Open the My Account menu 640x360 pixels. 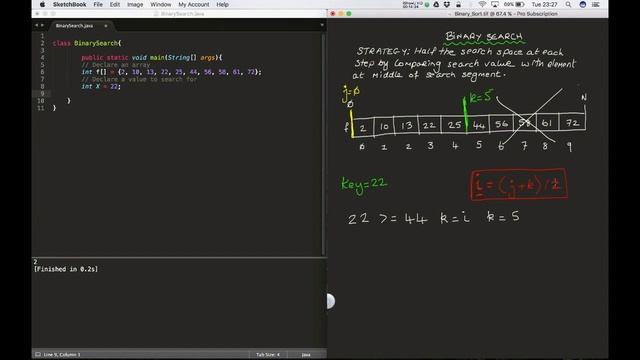point(193,4)
